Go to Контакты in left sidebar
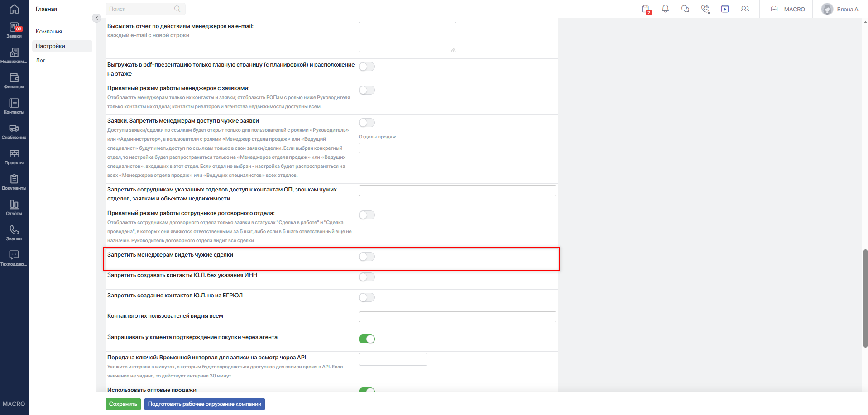Image resolution: width=868 pixels, height=415 pixels. [x=14, y=106]
